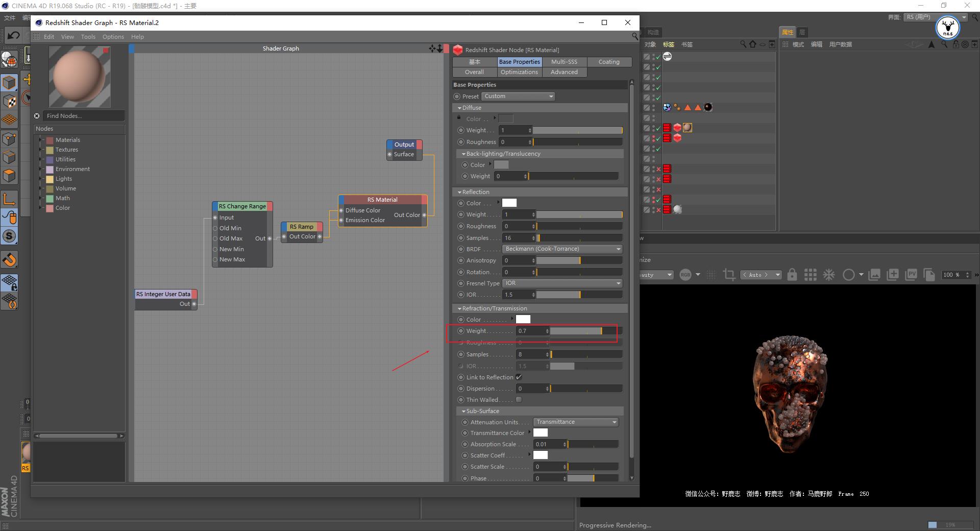
Task: Click the lock icon in render view toolbar
Action: (792, 275)
